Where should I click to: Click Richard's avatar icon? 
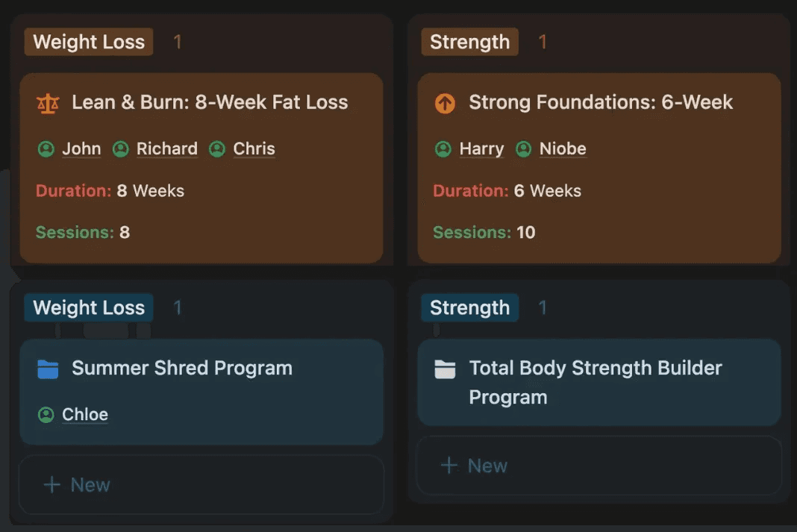click(121, 148)
